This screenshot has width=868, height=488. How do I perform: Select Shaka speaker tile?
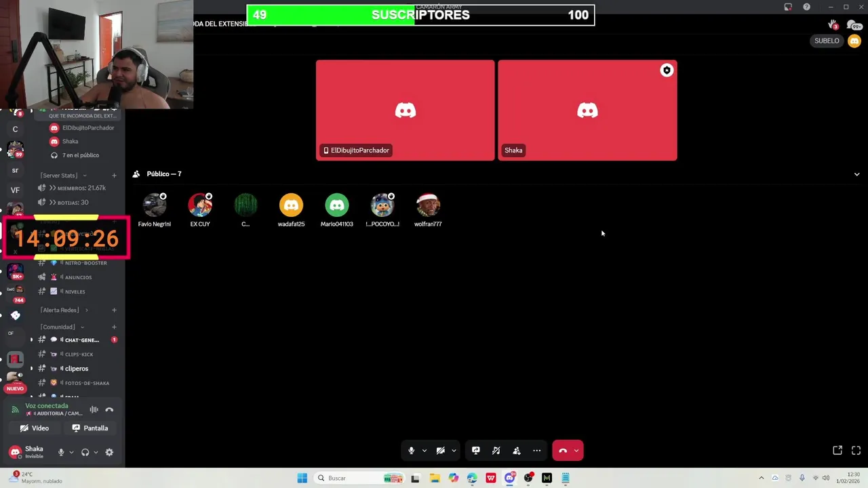pyautogui.click(x=587, y=110)
